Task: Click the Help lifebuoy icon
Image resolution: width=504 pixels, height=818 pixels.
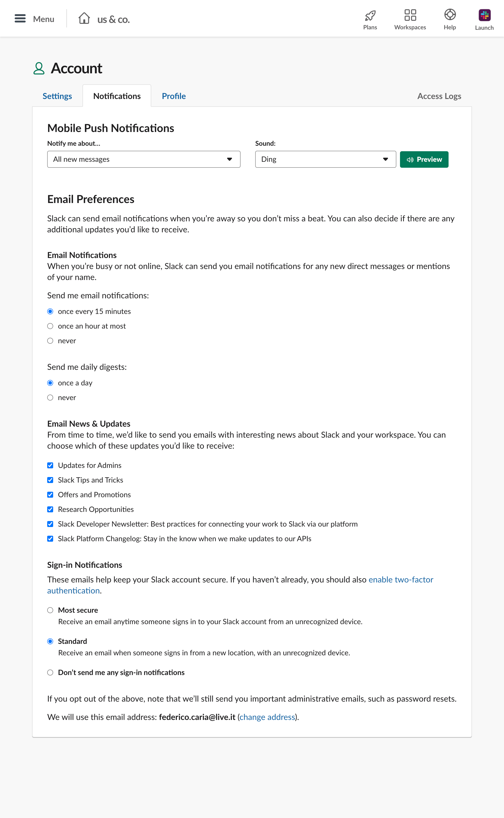Action: 450,15
